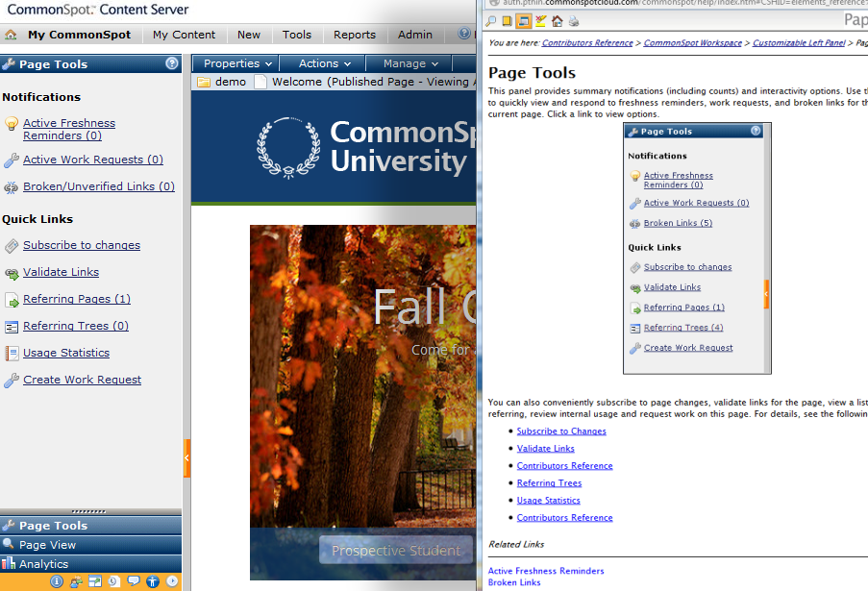The height and width of the screenshot is (591, 868).
Task: Click CommonSpot Workspace breadcrumb link
Action: point(692,43)
